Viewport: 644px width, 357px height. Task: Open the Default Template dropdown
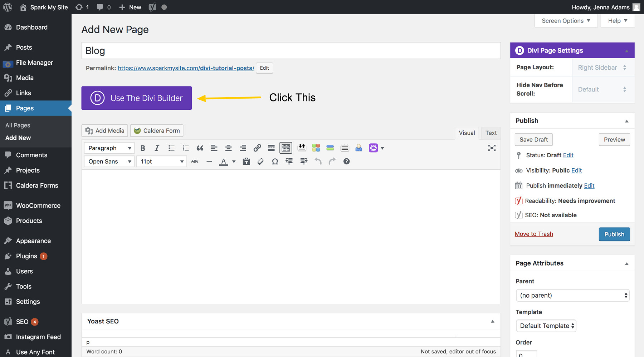[546, 326]
